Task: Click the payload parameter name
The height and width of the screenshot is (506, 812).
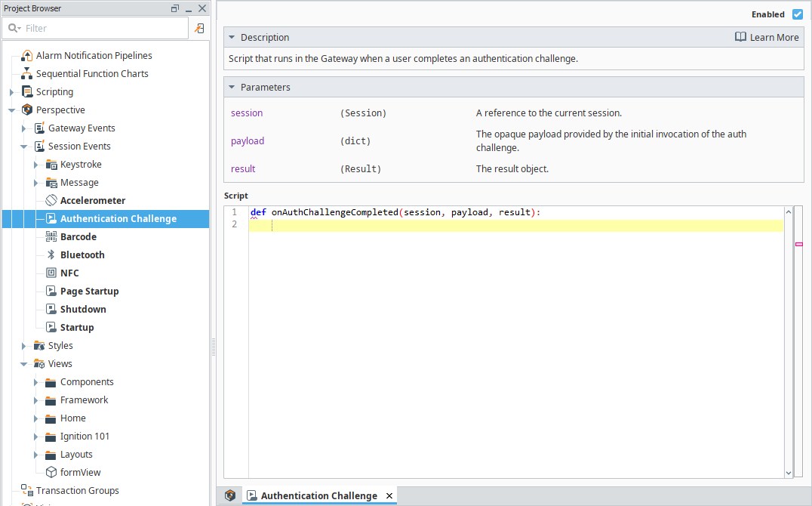Action: [248, 141]
